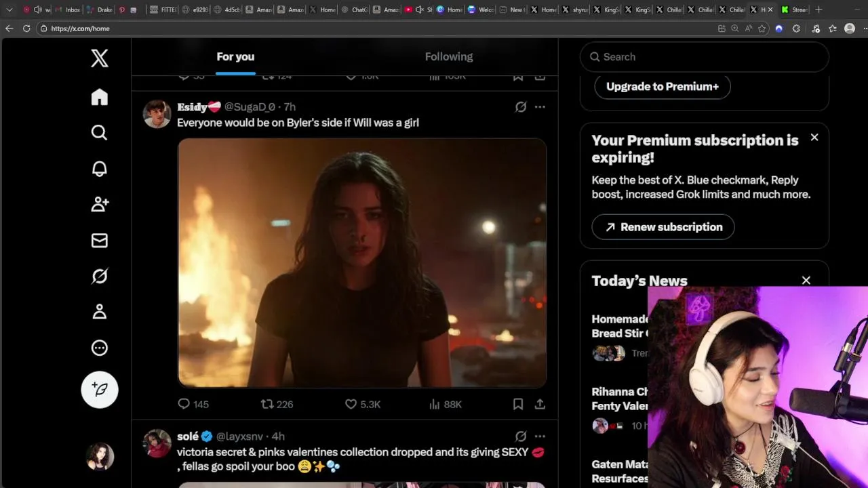This screenshot has height=488, width=868.
Task: Switch to the For you tab
Action: (x=235, y=57)
